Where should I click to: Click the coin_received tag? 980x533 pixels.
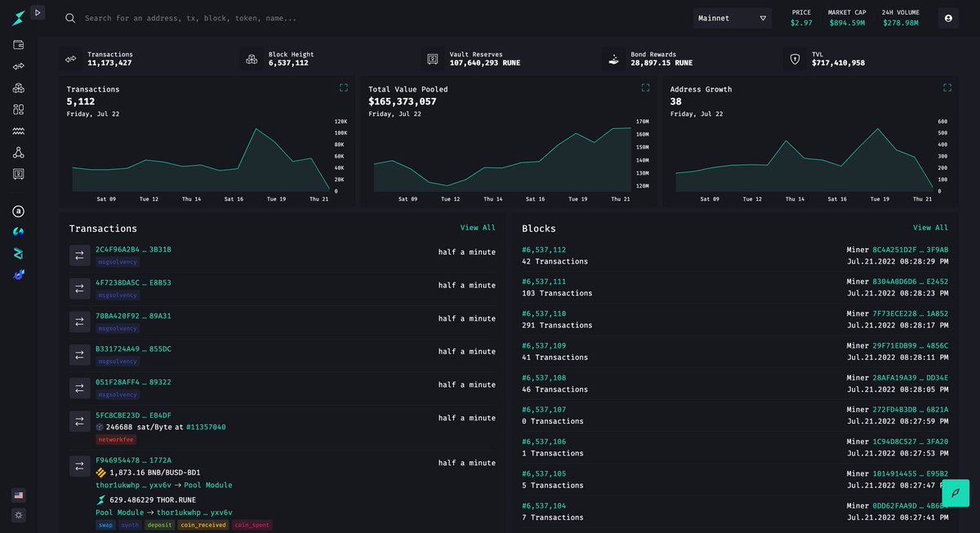(203, 525)
